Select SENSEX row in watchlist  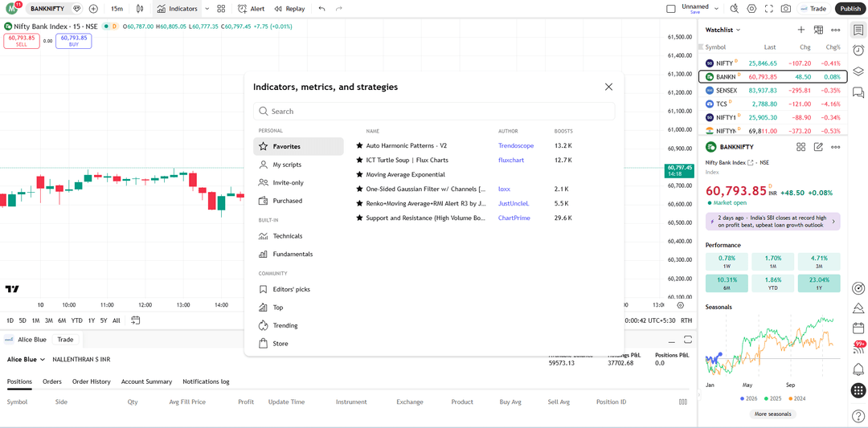pos(773,90)
